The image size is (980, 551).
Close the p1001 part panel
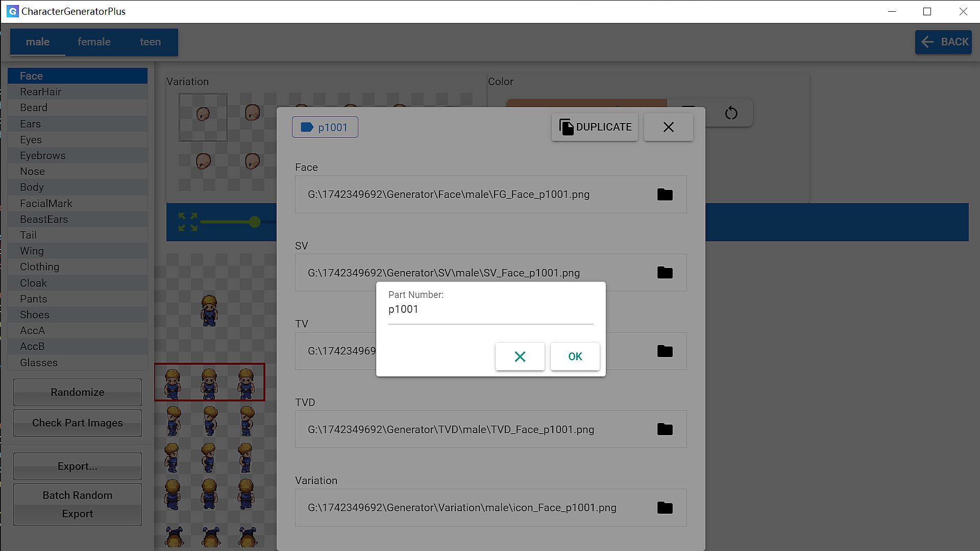(668, 127)
